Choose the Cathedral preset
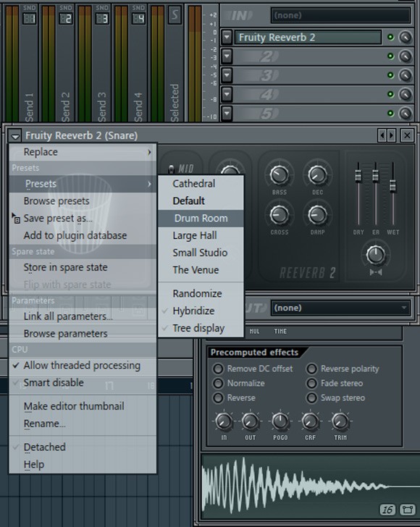The width and height of the screenshot is (420, 527). click(x=201, y=184)
